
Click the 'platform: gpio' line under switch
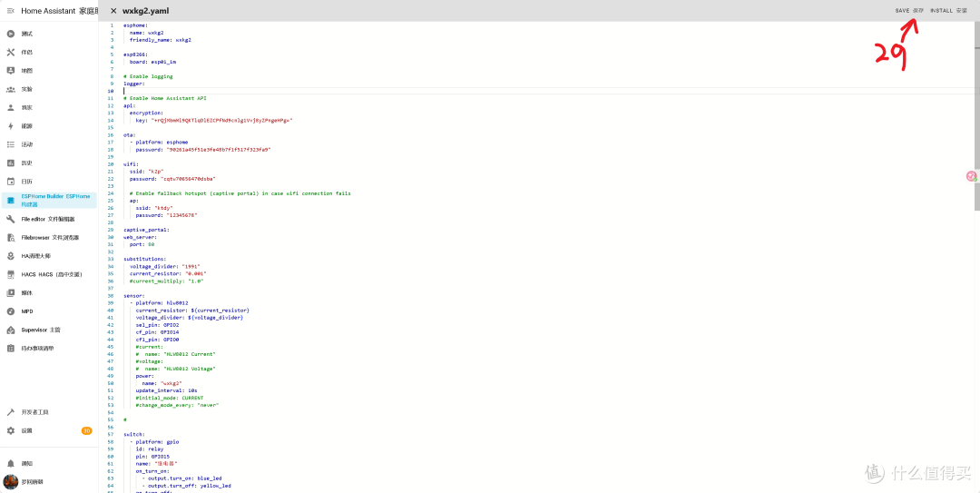pyautogui.click(x=154, y=441)
